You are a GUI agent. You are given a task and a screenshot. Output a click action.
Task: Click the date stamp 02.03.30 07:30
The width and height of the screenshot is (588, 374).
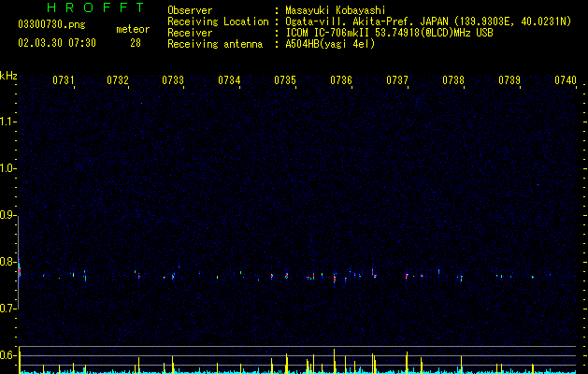click(x=57, y=43)
